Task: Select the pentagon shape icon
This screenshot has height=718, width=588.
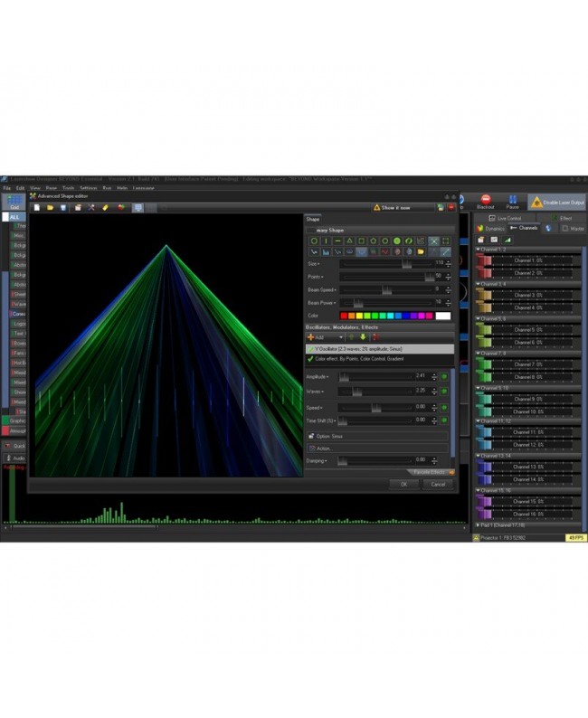Action: tap(374, 241)
